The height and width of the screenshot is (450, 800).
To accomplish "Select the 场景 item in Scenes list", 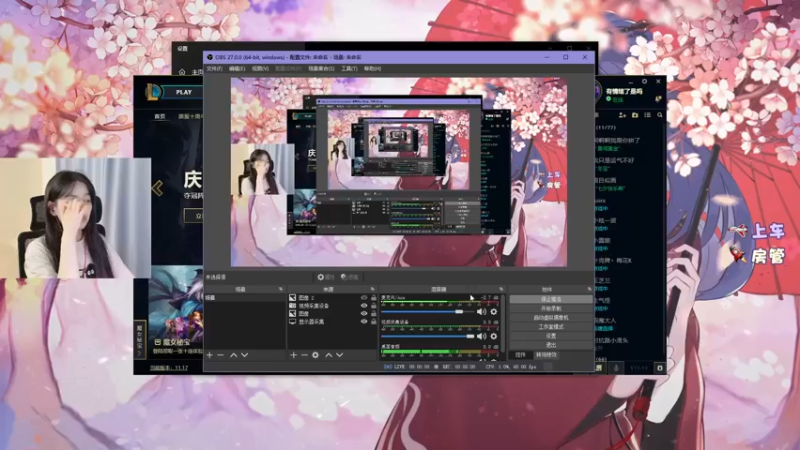I will (244, 297).
